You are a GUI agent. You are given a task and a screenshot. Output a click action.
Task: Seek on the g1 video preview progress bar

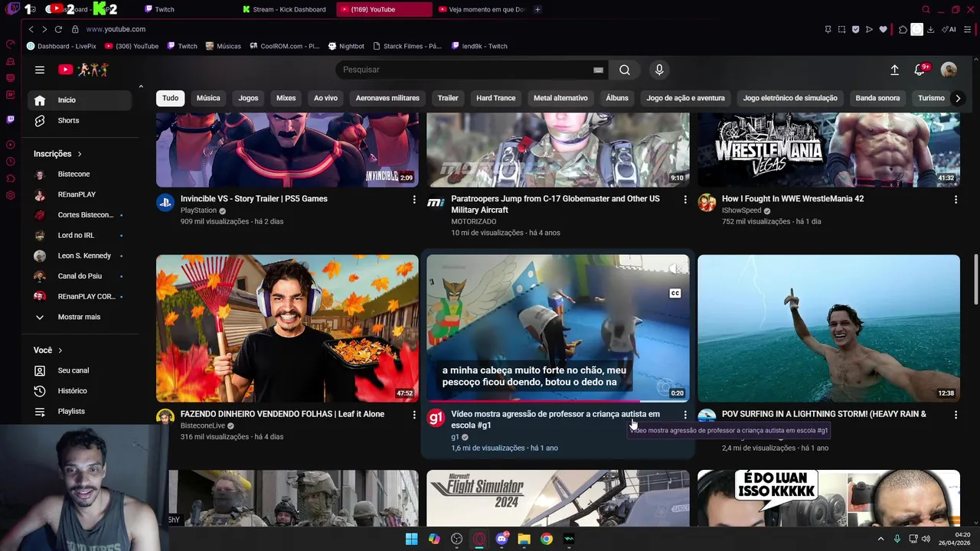coord(557,401)
